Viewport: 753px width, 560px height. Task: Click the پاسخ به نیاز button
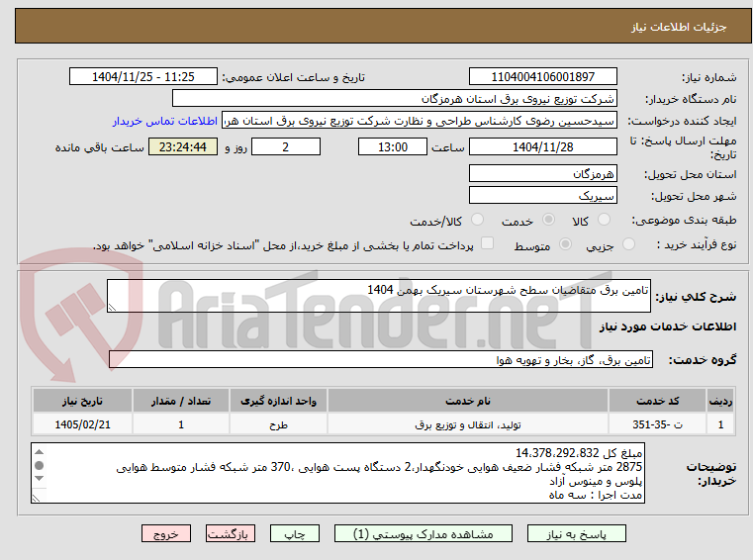576,533
